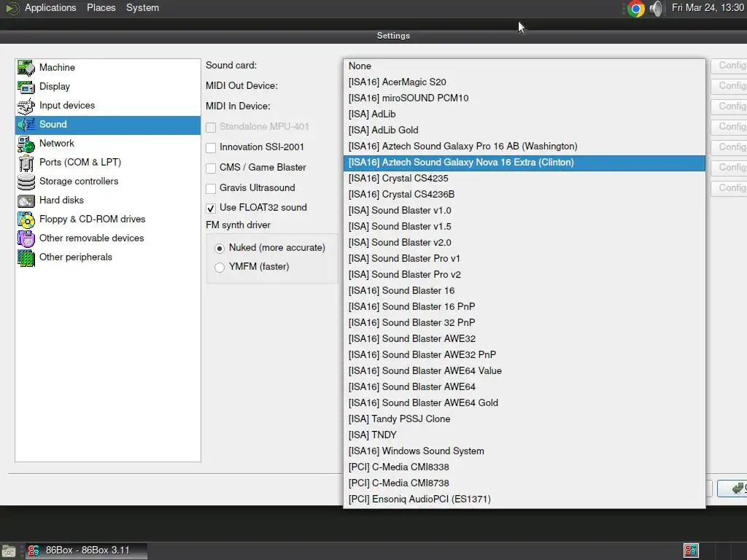Viewport: 747px width, 560px height.
Task: Select [ISA16] Sound Blaster AWE32
Action: pyautogui.click(x=524, y=338)
